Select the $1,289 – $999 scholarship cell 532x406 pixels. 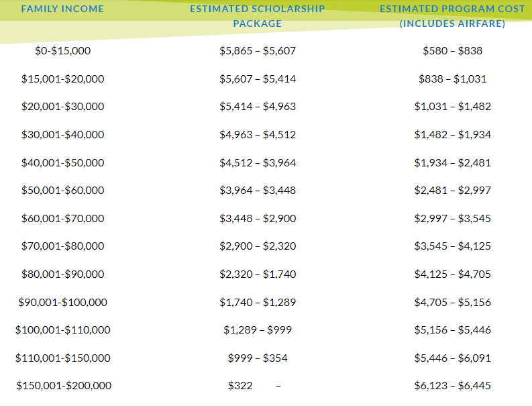[x=258, y=329]
